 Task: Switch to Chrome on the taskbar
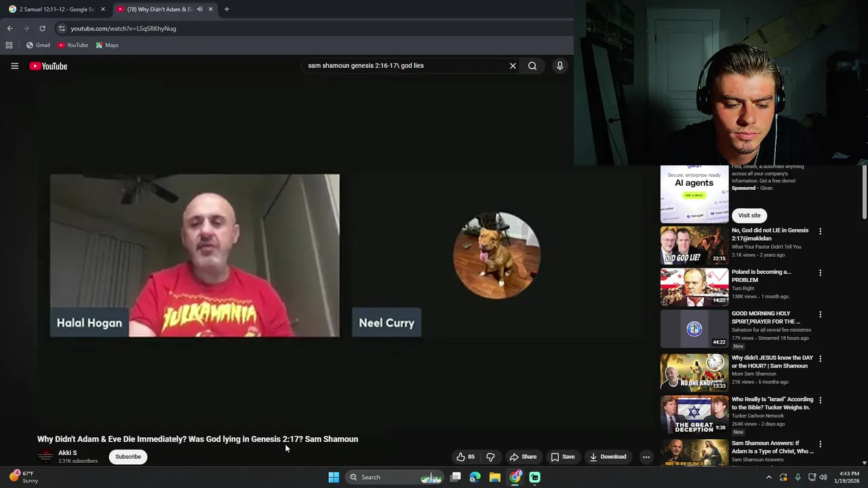tap(515, 477)
